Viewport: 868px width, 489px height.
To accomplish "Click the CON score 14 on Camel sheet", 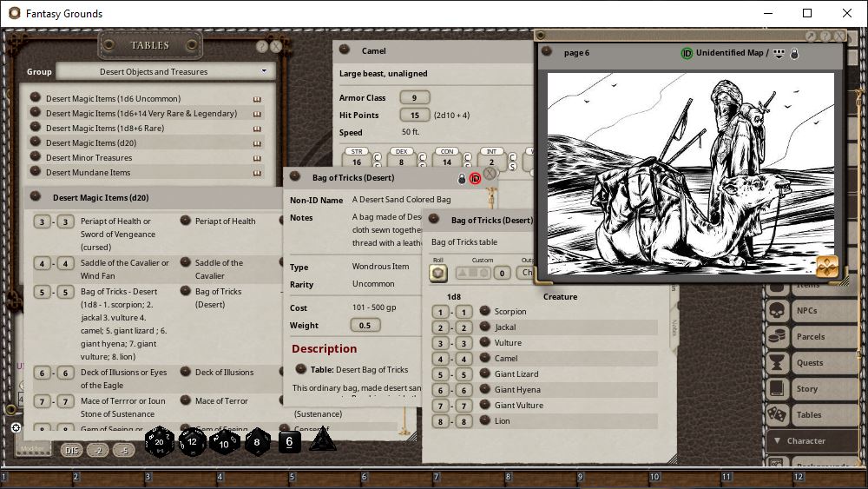I will pyautogui.click(x=447, y=162).
